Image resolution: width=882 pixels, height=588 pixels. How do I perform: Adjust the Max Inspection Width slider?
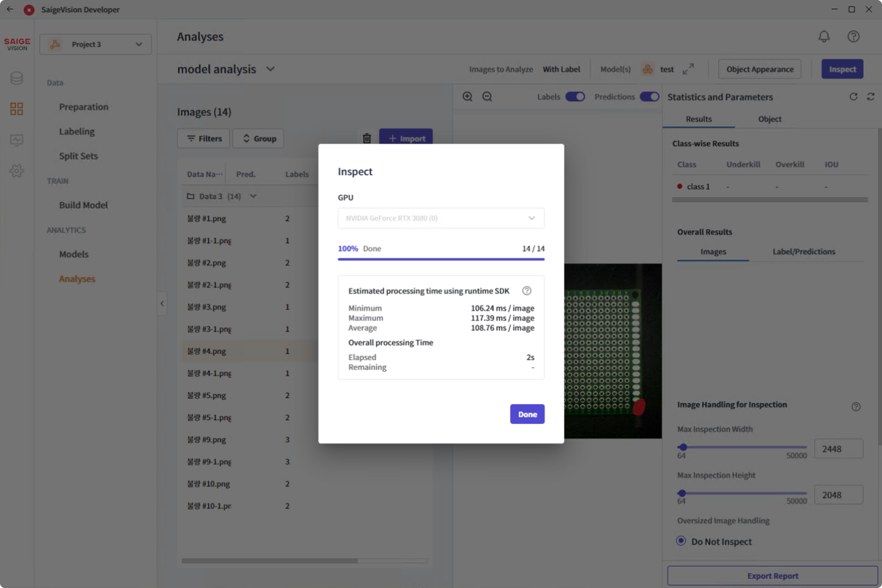(742, 447)
